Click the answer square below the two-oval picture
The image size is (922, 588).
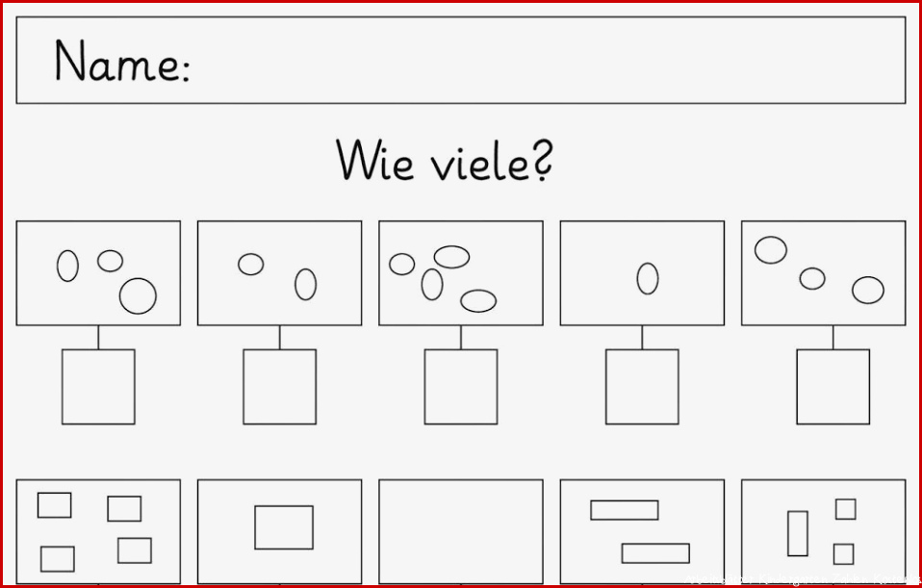click(280, 387)
